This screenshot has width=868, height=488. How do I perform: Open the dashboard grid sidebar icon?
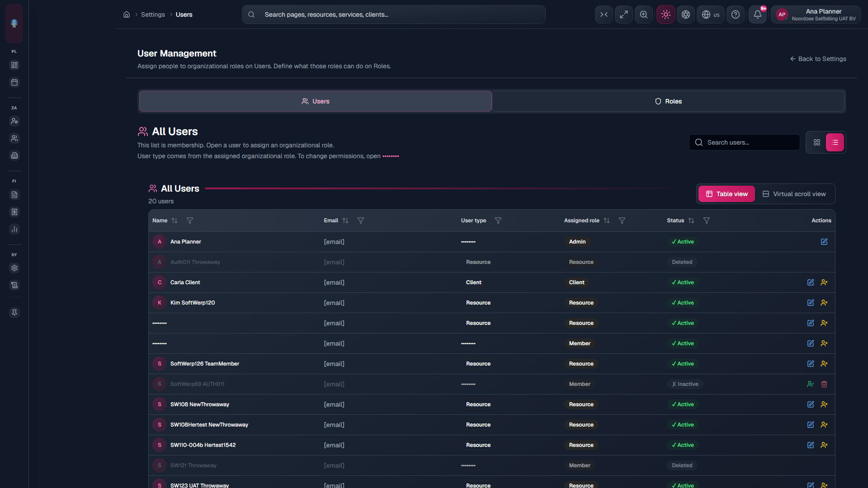click(14, 65)
